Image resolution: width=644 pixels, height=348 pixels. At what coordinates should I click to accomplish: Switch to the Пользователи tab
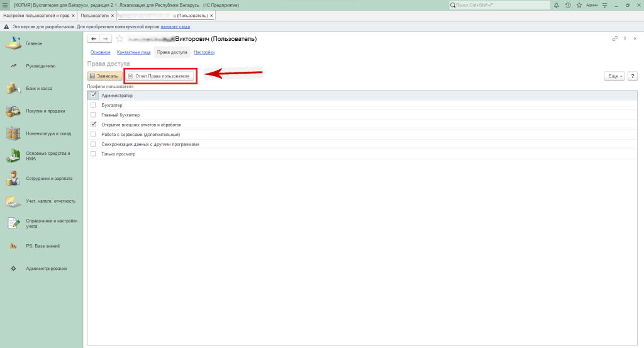pyautogui.click(x=95, y=15)
